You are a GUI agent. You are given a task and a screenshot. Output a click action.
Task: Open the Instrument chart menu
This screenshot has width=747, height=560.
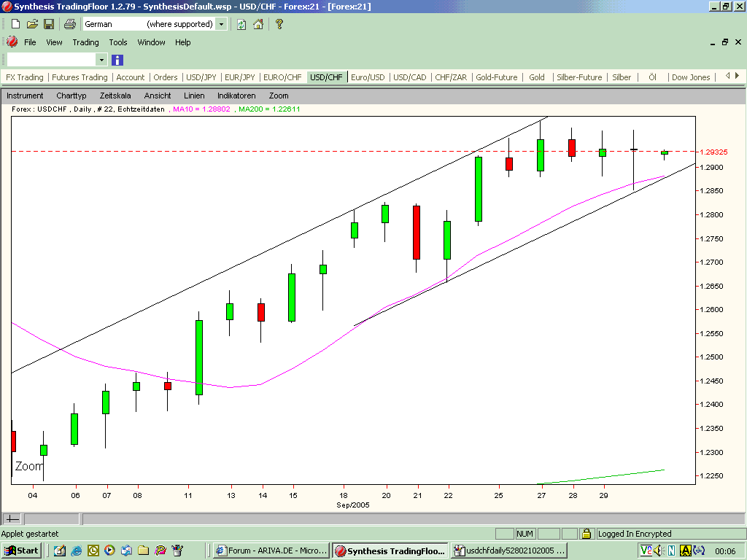click(x=25, y=96)
